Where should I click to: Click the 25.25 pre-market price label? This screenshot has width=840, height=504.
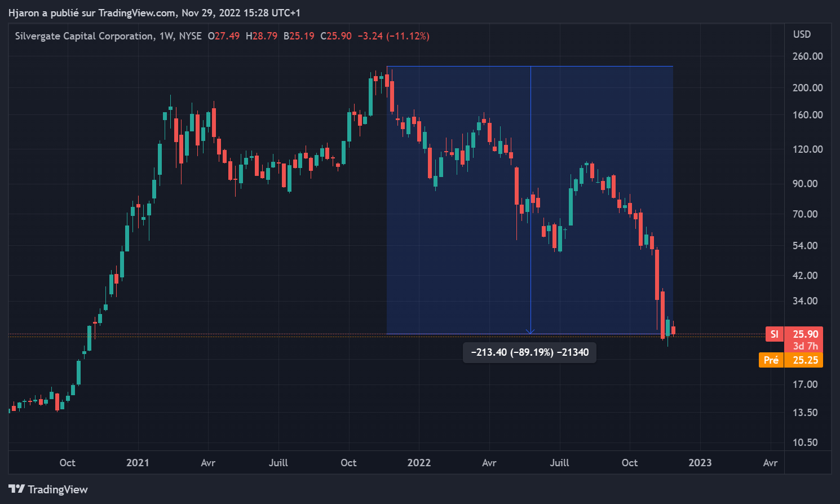(x=805, y=360)
